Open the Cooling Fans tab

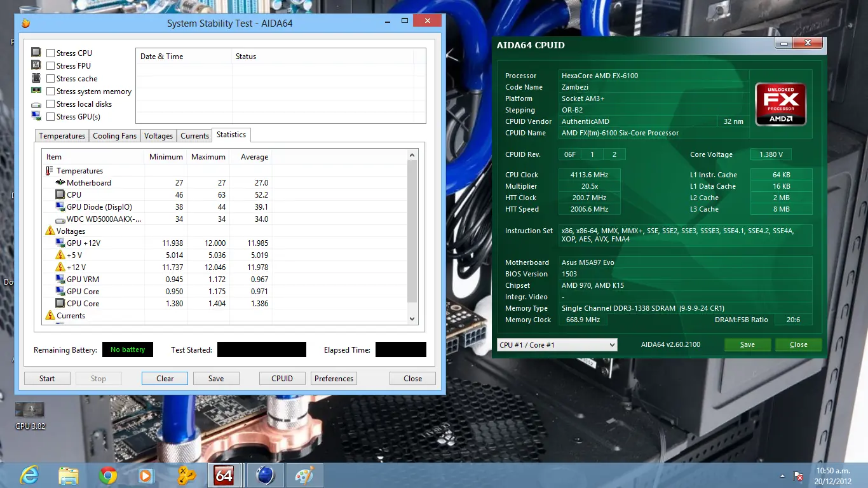coord(114,136)
